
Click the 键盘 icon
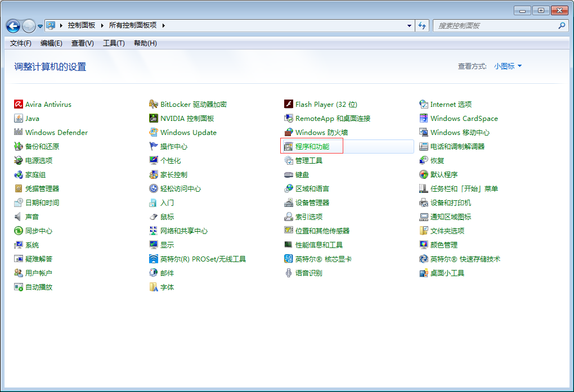(289, 174)
